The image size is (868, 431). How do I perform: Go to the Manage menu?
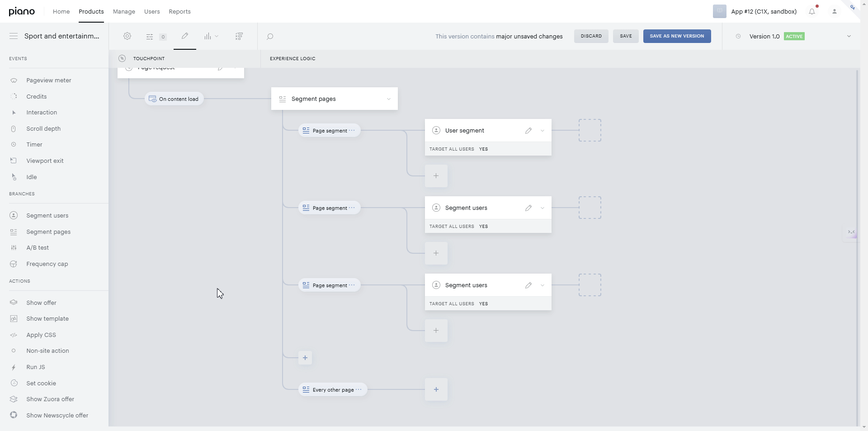pos(124,12)
